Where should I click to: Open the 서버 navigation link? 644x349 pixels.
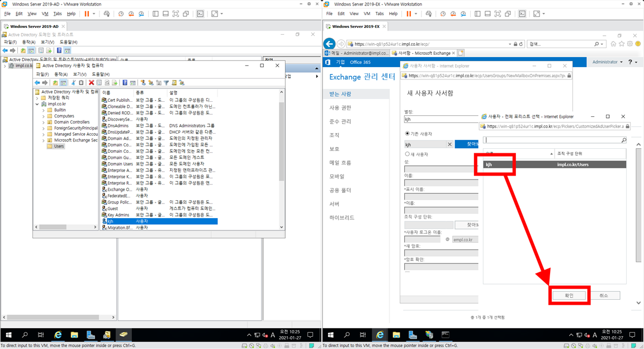(334, 204)
